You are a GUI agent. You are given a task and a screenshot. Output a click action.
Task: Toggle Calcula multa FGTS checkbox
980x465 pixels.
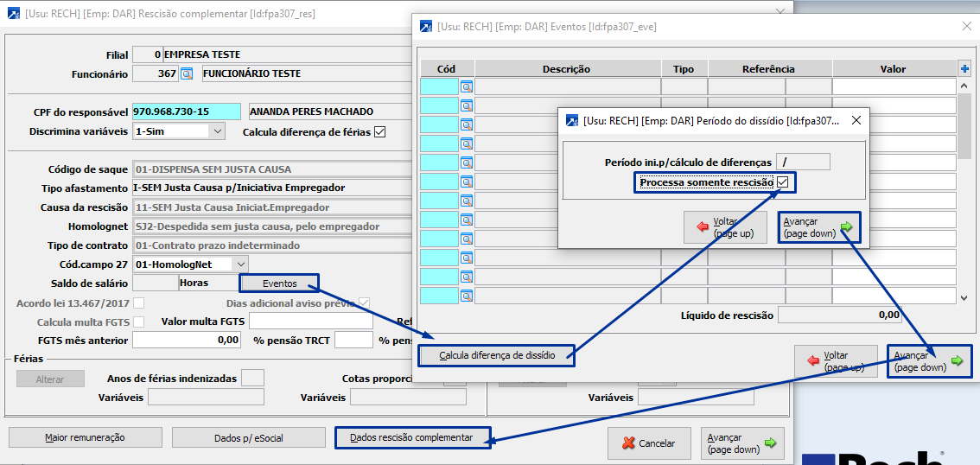139,322
